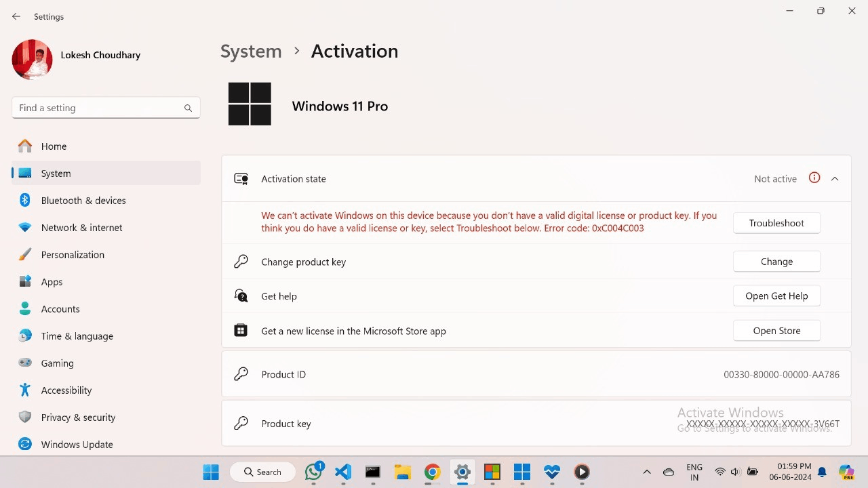Screen dimensions: 868x488
Task: Click the Accounts person icon
Action: coord(25,309)
